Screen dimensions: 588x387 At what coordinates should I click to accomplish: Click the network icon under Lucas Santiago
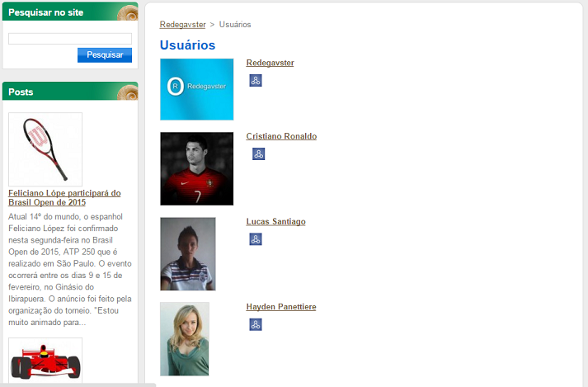tap(256, 239)
